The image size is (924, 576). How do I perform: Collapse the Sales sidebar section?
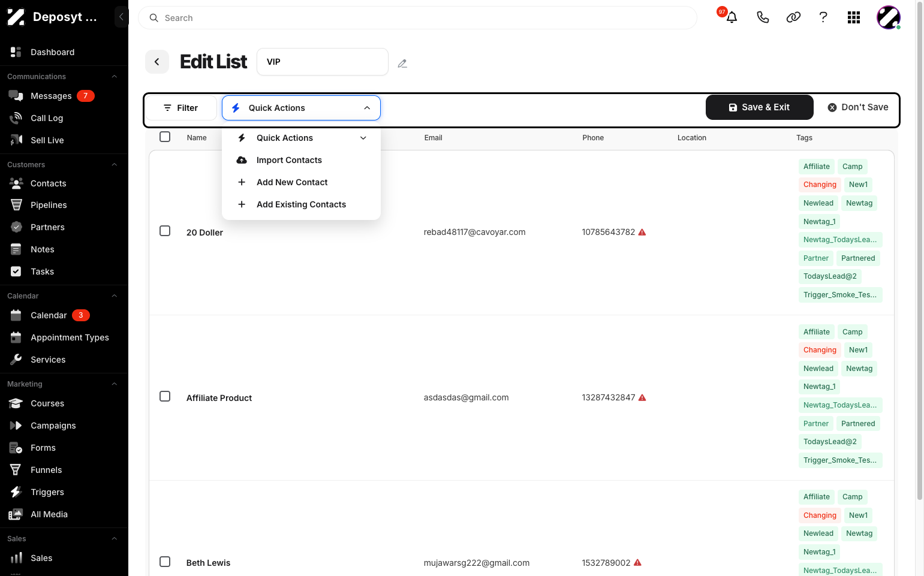pyautogui.click(x=114, y=539)
